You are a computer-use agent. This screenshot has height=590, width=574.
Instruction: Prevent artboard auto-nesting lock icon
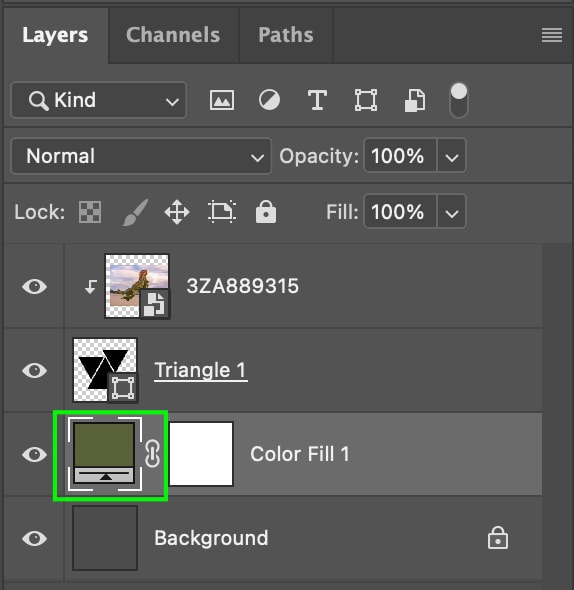[222, 212]
